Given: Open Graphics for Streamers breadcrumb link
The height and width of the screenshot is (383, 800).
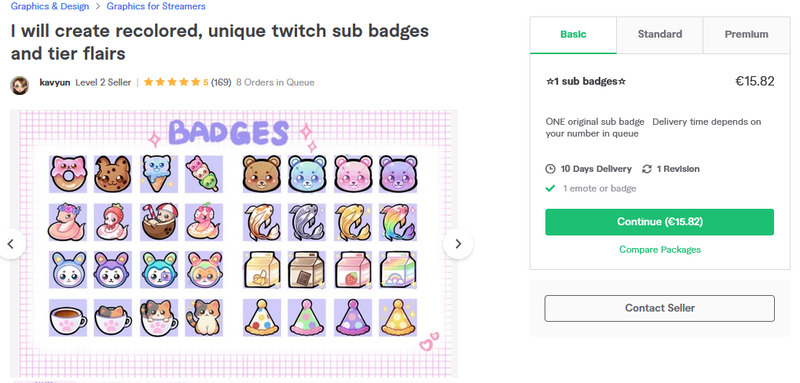Looking at the screenshot, I should click(156, 7).
